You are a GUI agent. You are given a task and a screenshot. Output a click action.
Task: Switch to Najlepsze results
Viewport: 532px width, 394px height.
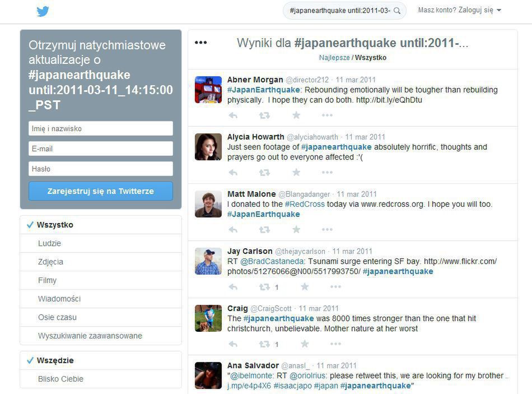[334, 57]
